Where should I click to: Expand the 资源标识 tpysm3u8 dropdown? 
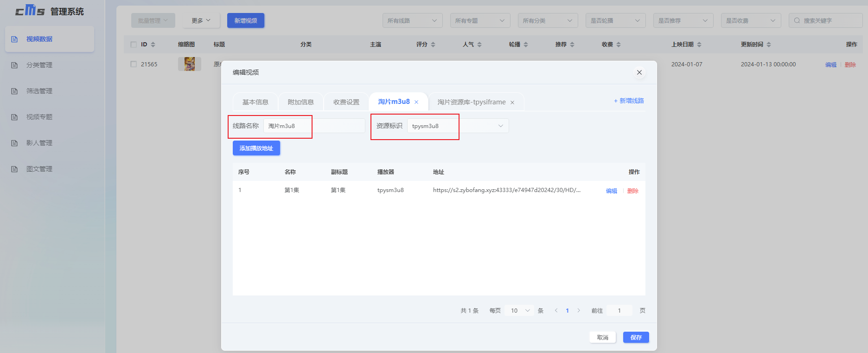(500, 126)
